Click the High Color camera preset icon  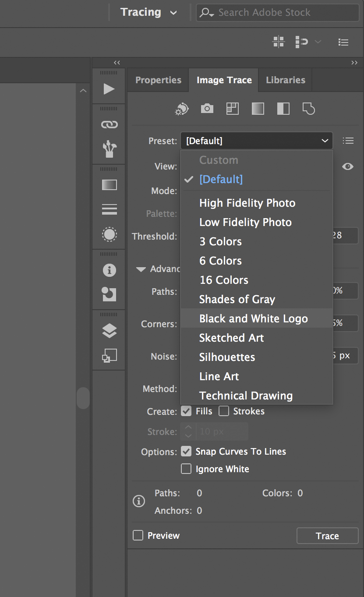pos(207,109)
